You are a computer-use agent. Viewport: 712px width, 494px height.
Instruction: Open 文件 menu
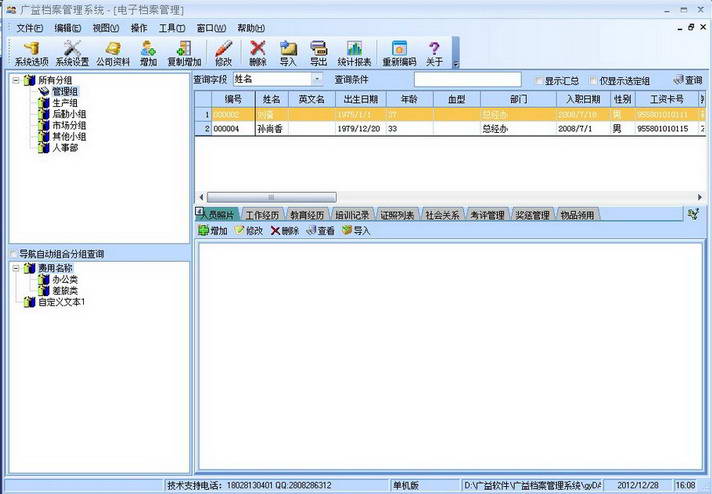pyautogui.click(x=30, y=28)
